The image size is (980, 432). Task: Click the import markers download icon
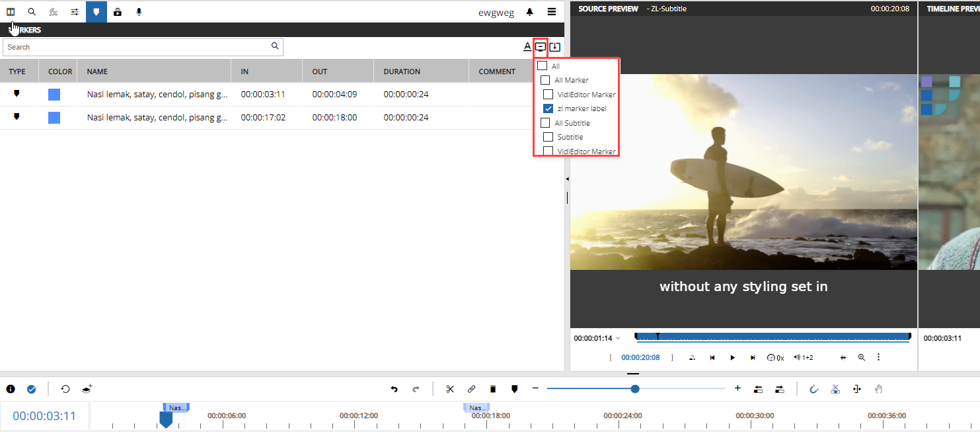(x=555, y=47)
